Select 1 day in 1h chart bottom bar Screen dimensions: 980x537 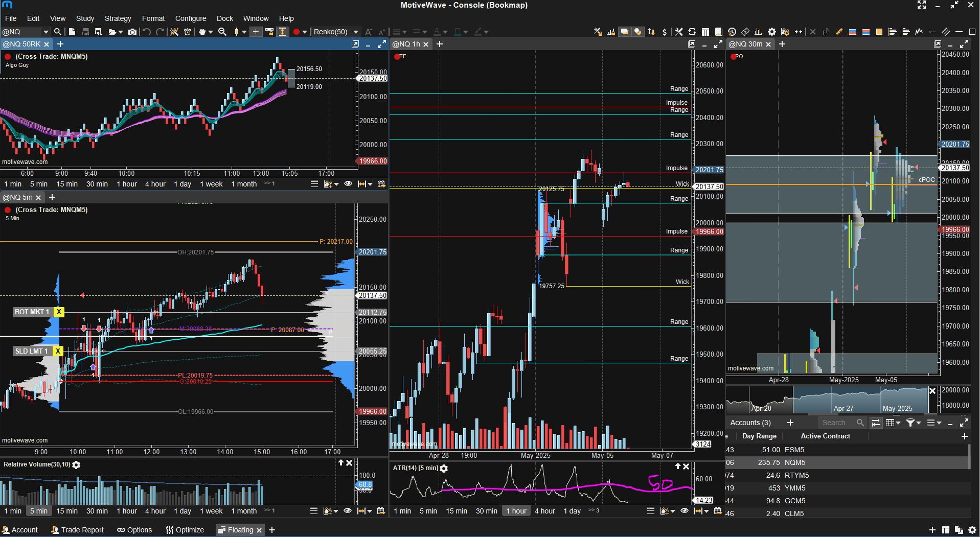(x=572, y=511)
